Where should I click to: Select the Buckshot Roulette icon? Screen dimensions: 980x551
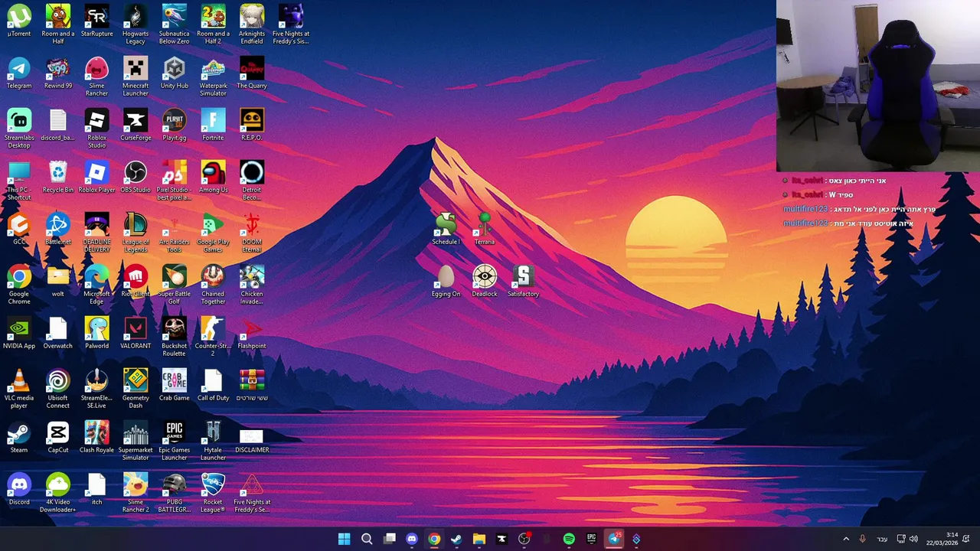click(x=174, y=337)
